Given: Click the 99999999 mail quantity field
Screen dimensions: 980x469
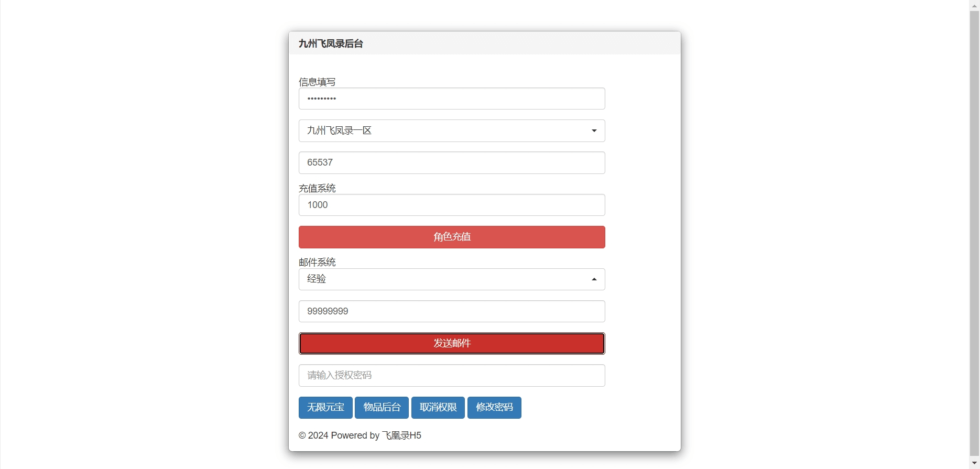Looking at the screenshot, I should point(451,311).
